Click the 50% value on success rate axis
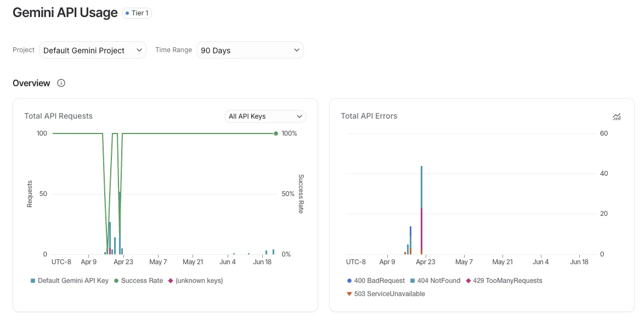 click(288, 194)
